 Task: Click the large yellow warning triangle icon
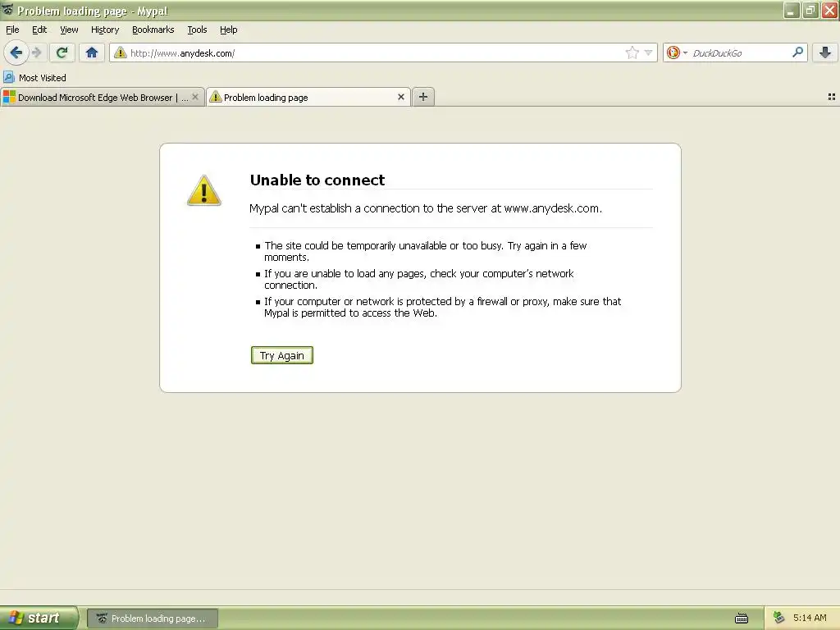point(203,190)
